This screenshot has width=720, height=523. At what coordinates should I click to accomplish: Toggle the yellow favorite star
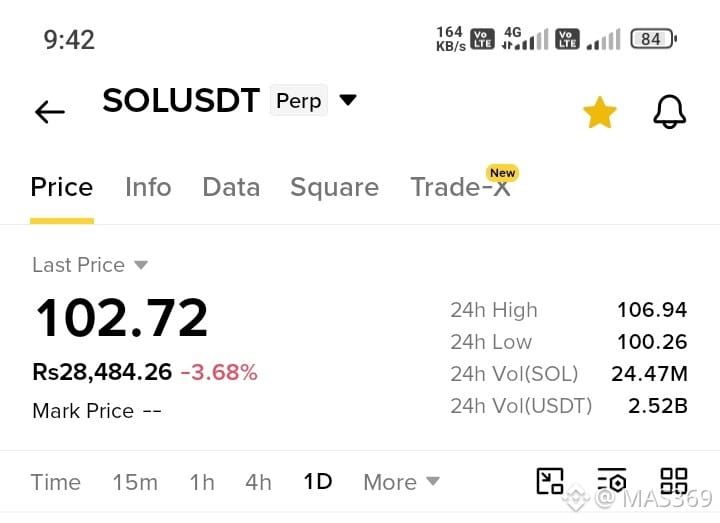(599, 112)
